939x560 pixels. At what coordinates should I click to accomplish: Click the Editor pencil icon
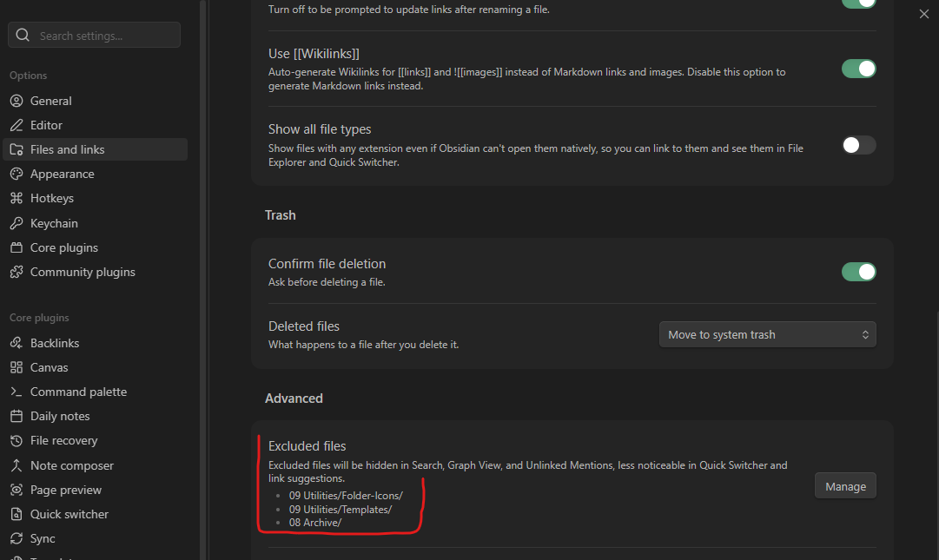(x=16, y=125)
